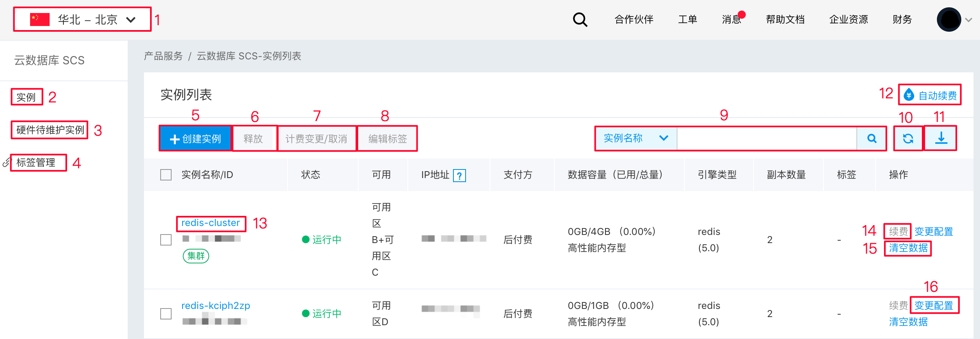The image size is (980, 339).
Task: Click the 0GB/4GB (0.00%) capacity cell
Action: tap(612, 232)
